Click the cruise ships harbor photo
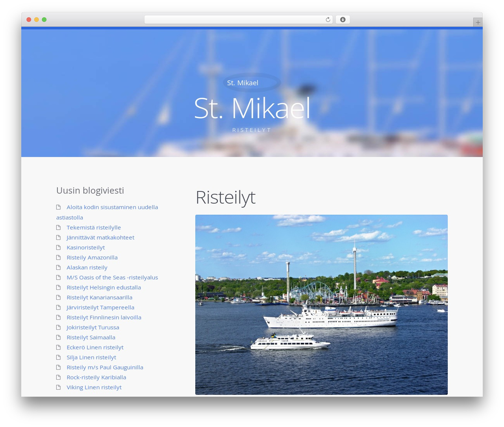Image resolution: width=504 pixels, height=427 pixels. tap(321, 304)
